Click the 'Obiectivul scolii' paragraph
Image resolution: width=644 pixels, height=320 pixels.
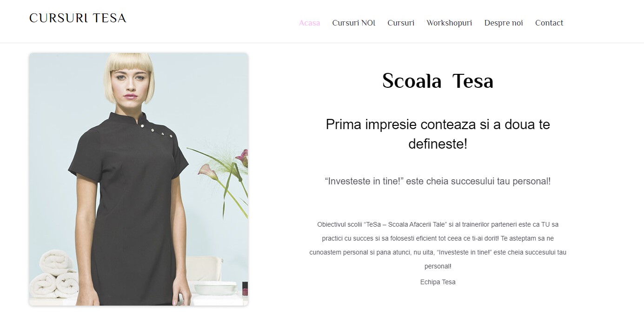pos(438,245)
